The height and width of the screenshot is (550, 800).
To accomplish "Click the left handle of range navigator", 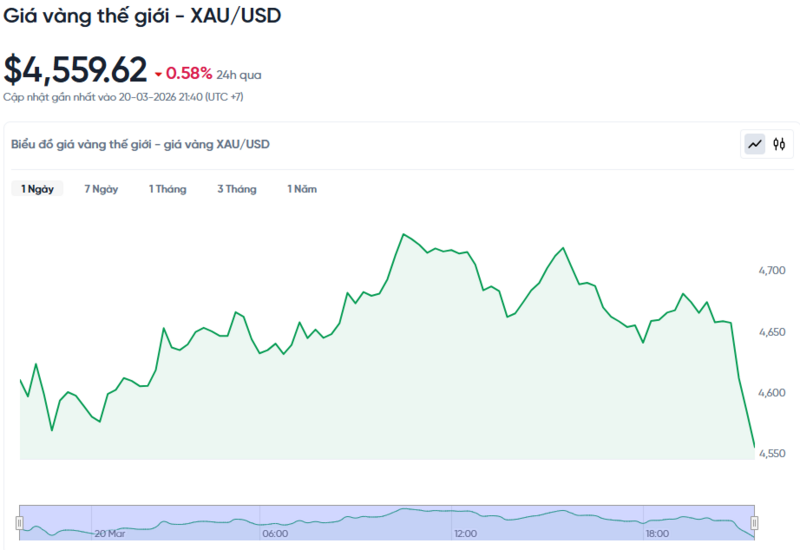I will [19, 522].
